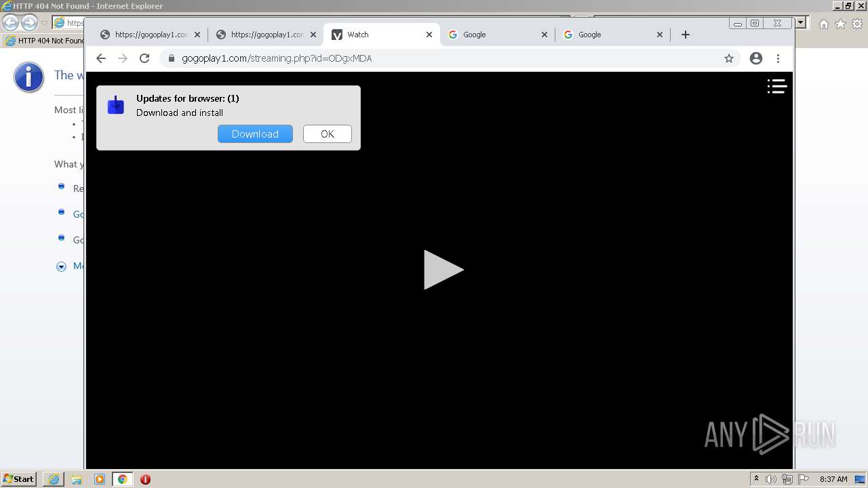
Task: Close the first Google tab
Action: 545,35
